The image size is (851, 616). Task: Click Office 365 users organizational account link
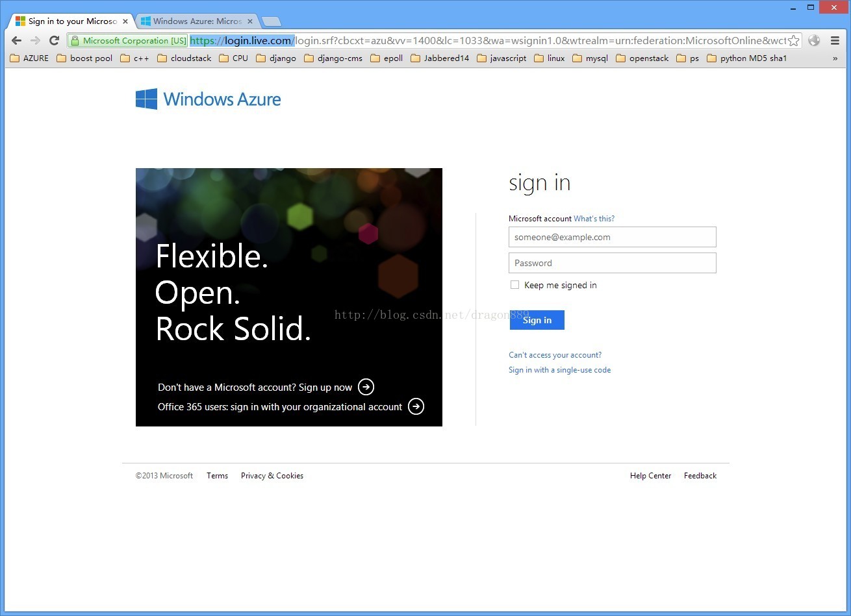[280, 407]
